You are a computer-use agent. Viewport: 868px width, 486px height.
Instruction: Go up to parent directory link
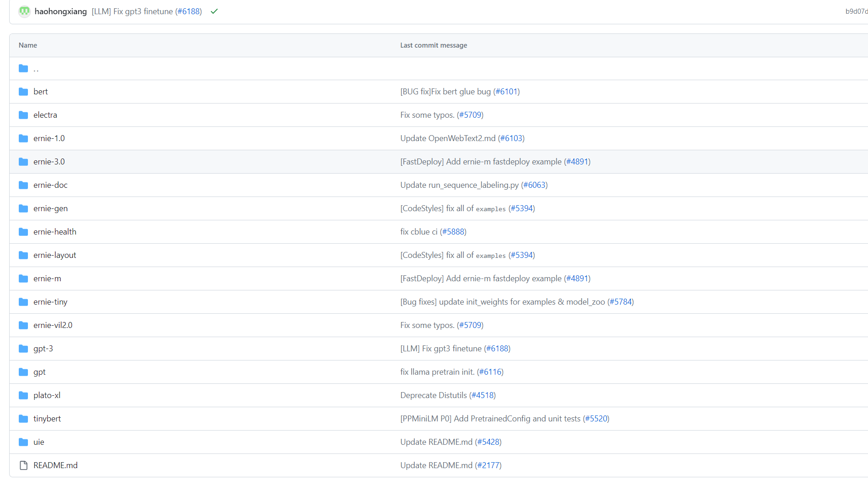coord(36,69)
